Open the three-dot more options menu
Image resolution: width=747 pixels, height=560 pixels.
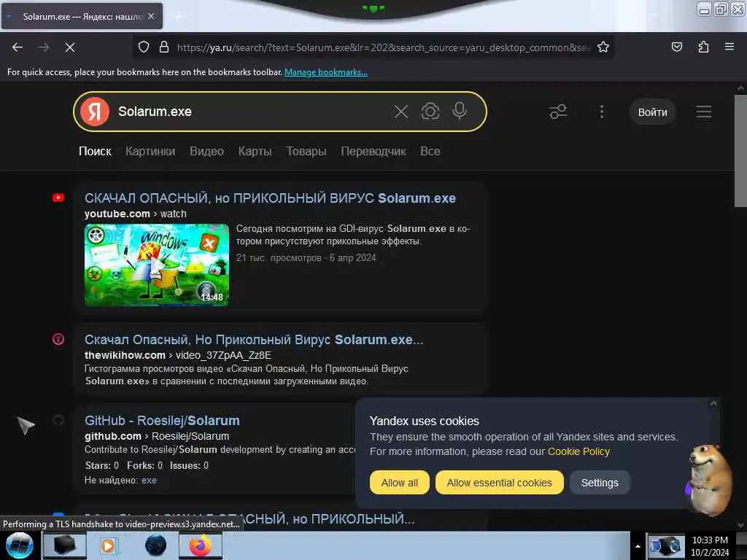point(602,112)
